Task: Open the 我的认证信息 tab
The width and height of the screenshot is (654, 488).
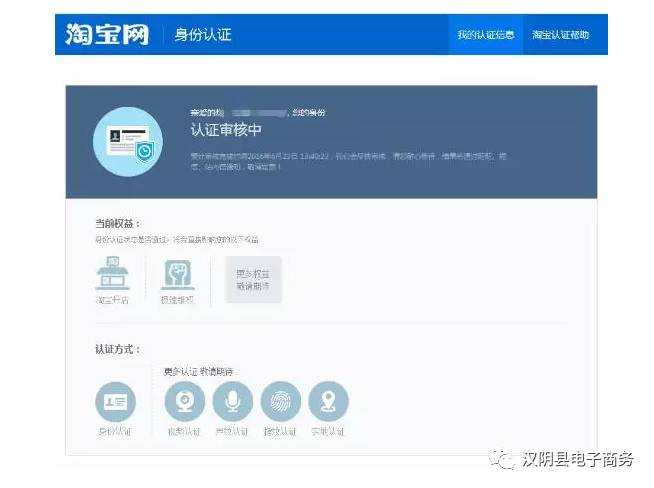Action: 485,35
